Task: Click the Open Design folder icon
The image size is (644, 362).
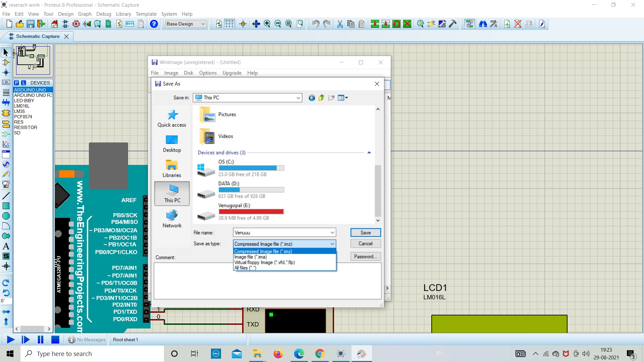Action: click(20, 24)
